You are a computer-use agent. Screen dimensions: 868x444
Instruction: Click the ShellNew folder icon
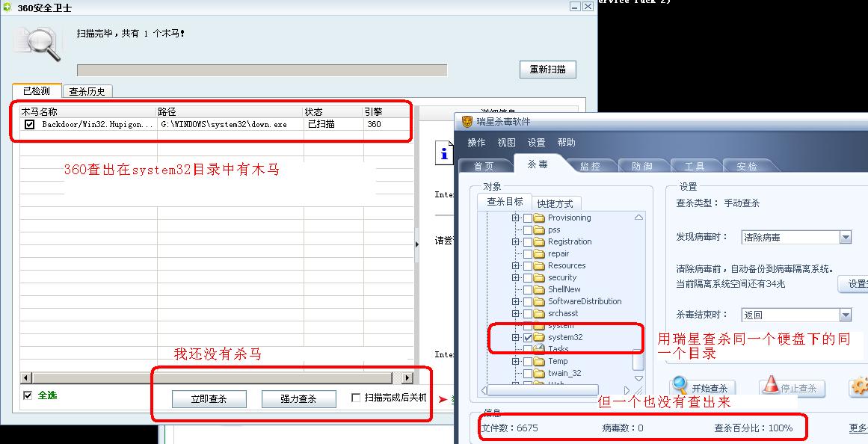tap(539, 289)
